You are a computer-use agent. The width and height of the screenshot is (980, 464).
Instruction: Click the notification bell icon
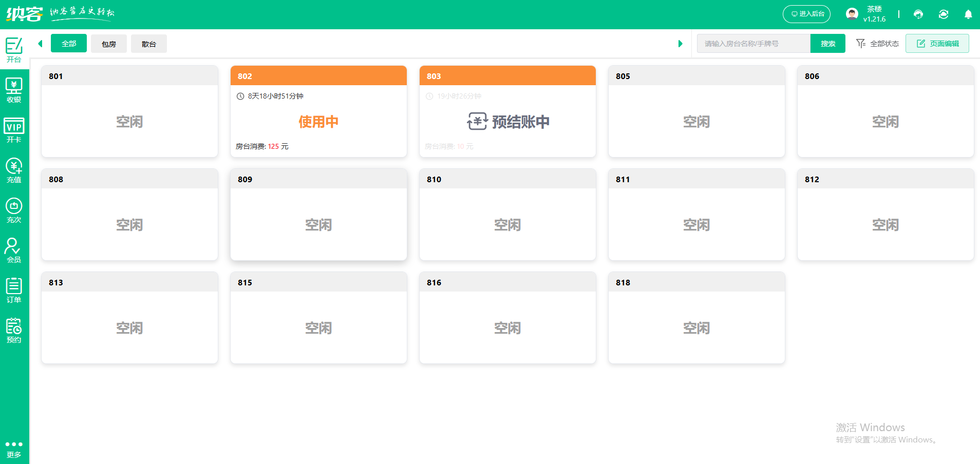(968, 14)
